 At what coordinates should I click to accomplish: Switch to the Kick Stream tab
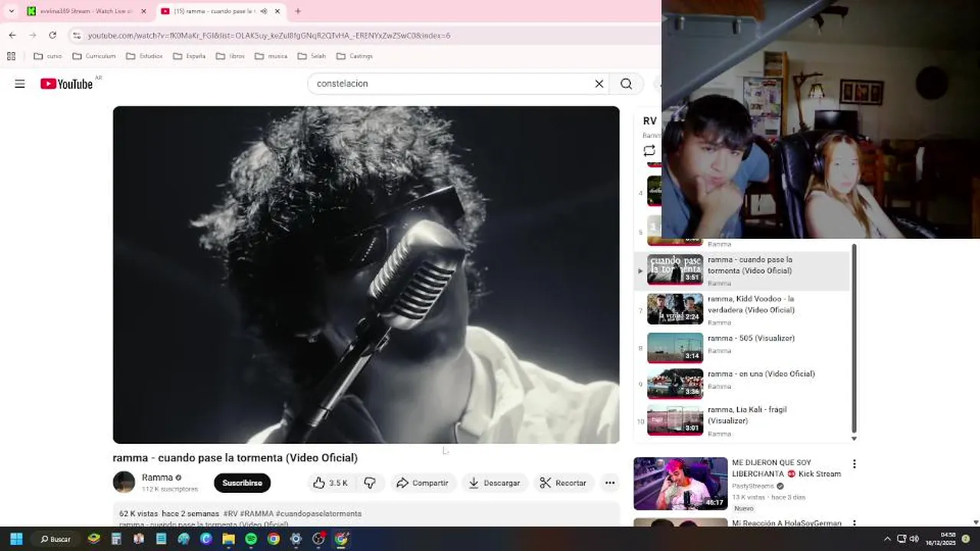coord(86,11)
